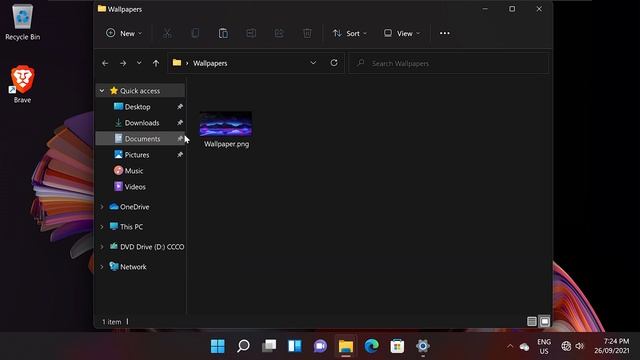640x360 pixels.
Task: Open the Windows Start menu
Action: point(218,346)
